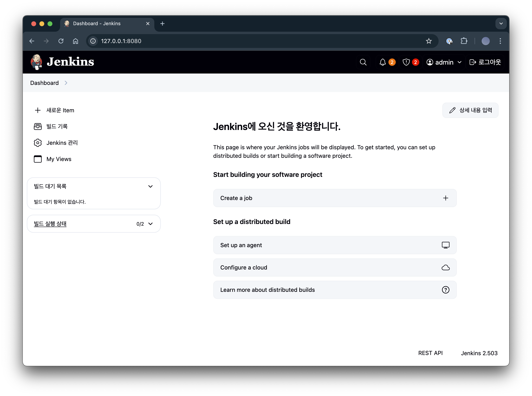Click the plus icon beside 새로운 Item

(38, 110)
